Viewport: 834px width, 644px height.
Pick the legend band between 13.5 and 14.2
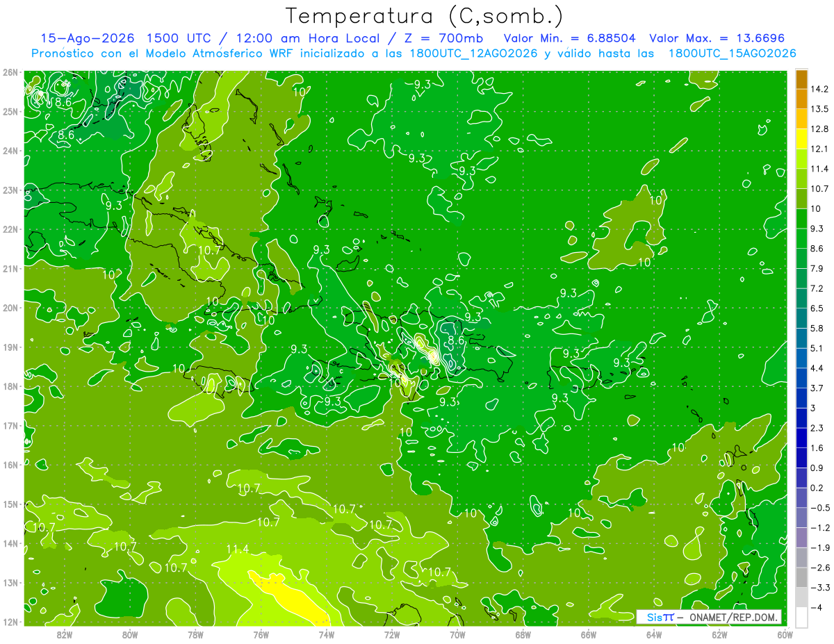801,99
